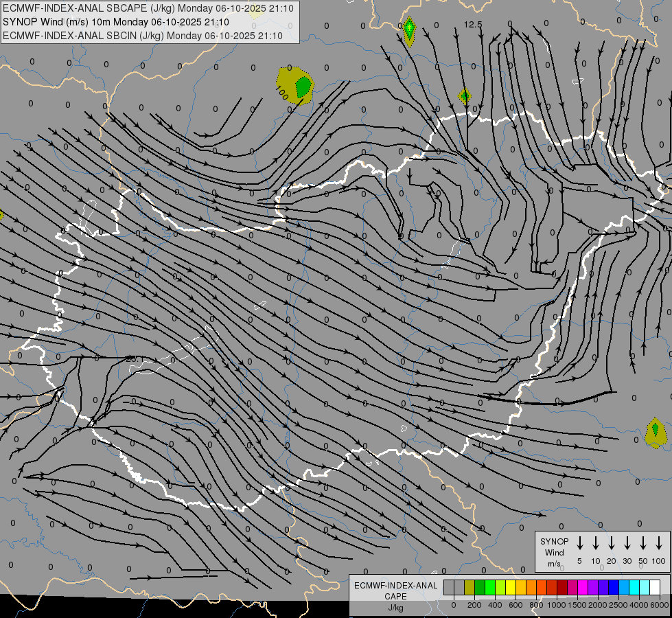Select the dark green CAPE legend swatch
672x618 pixels.
coord(480,587)
